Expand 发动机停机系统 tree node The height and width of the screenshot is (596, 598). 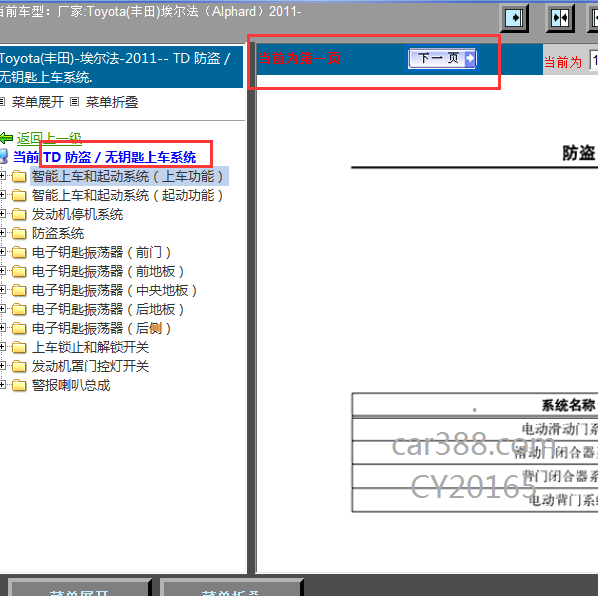[2, 214]
